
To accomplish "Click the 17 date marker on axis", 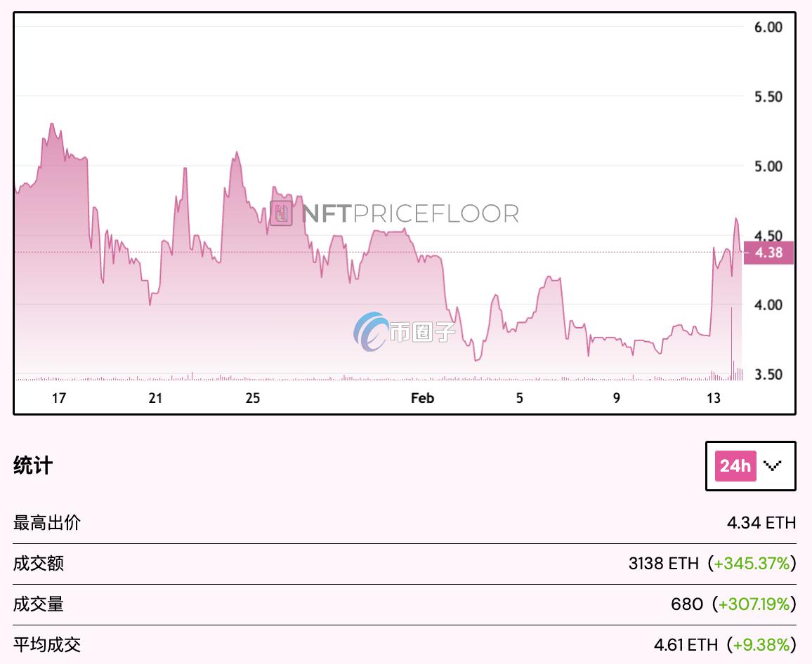I will coord(59,398).
